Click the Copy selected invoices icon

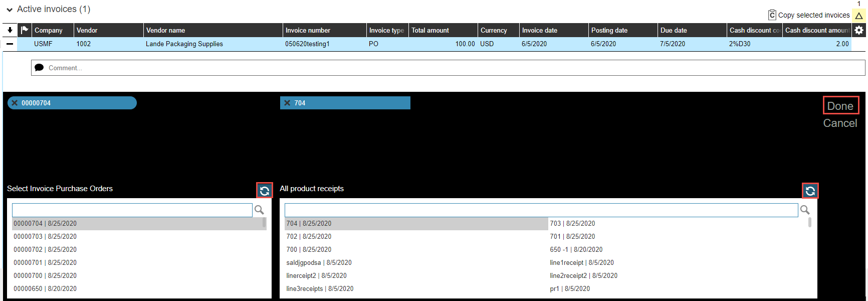[x=772, y=15]
